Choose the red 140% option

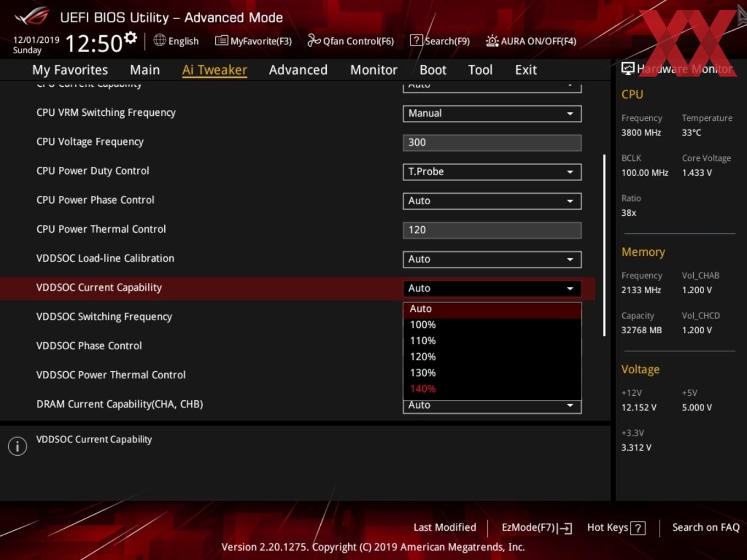[492, 389]
